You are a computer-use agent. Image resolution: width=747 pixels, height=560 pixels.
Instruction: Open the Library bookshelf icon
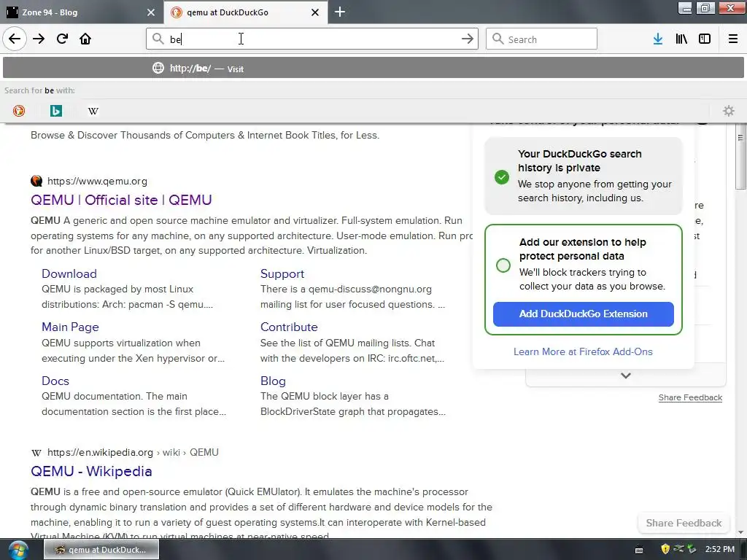681,39
